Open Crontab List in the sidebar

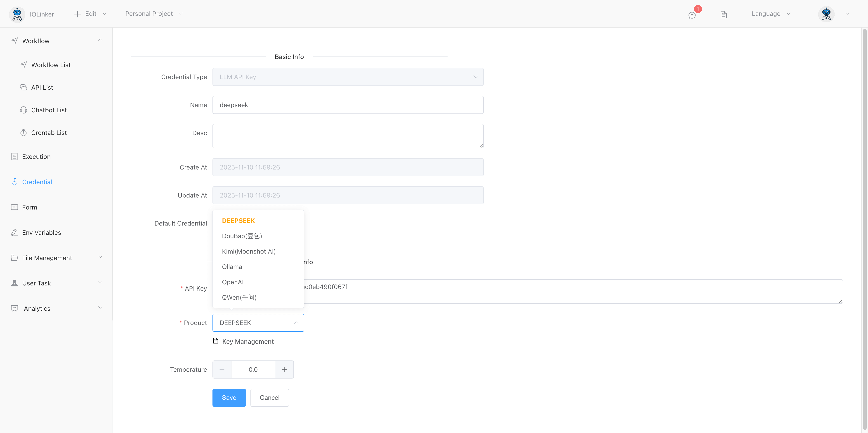tap(49, 133)
